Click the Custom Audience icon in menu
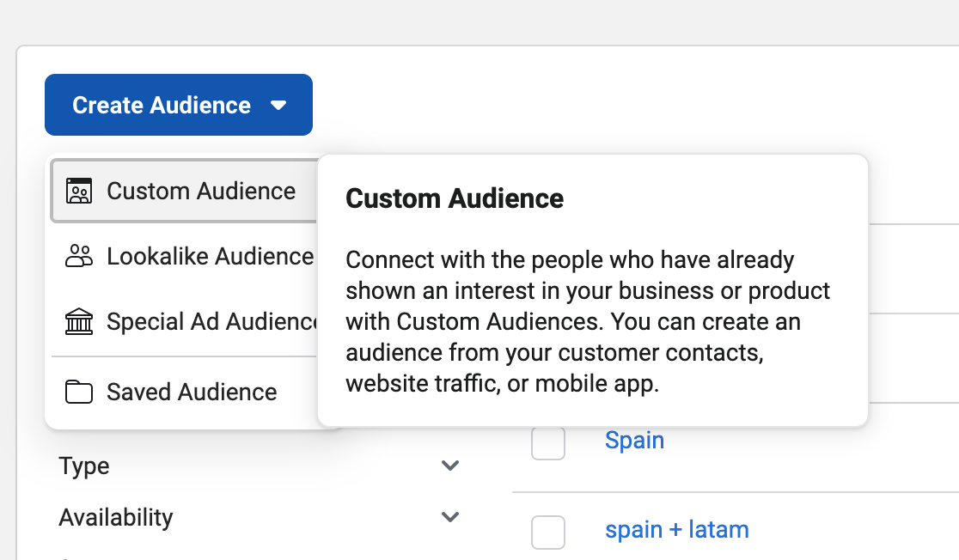The height and width of the screenshot is (560, 959). tap(79, 191)
